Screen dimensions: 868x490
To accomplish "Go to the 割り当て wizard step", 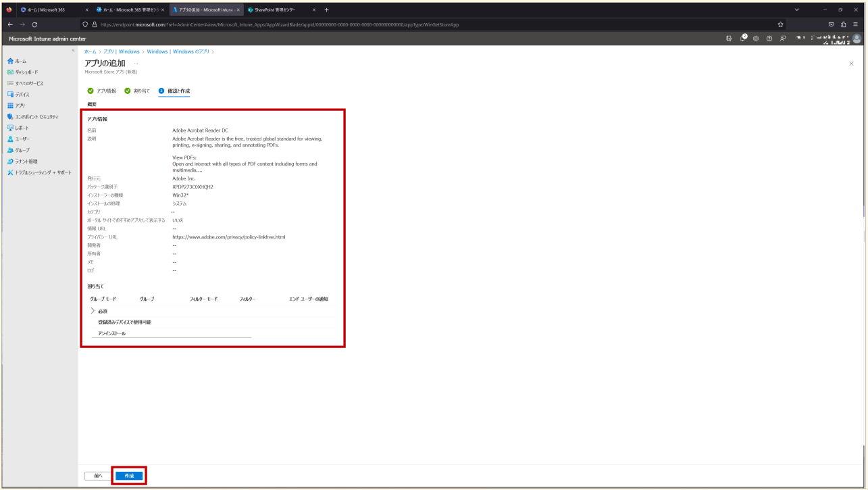I will [137, 91].
